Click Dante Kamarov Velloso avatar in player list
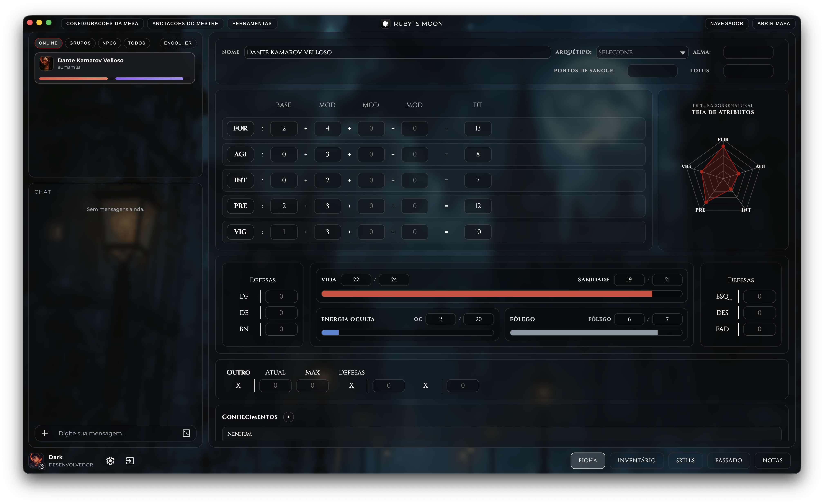Screen dimensions: 824x504 click(x=46, y=63)
